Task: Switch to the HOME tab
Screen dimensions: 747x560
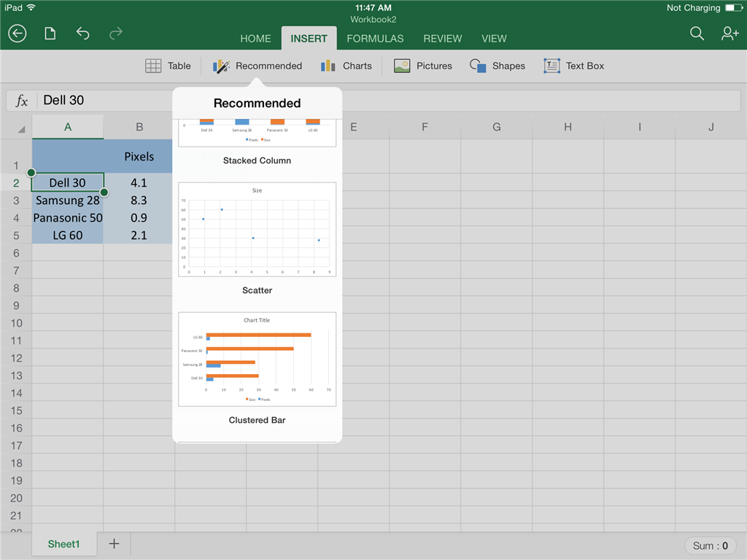Action: (255, 39)
